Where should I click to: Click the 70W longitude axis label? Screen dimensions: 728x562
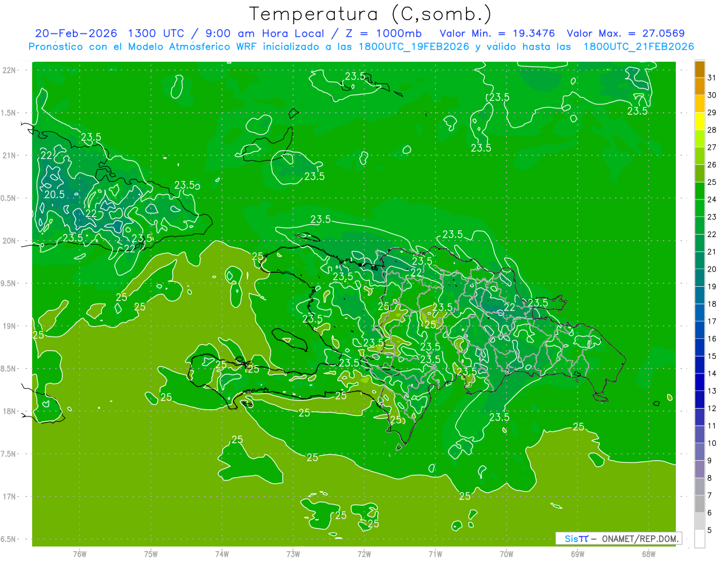pos(506,554)
